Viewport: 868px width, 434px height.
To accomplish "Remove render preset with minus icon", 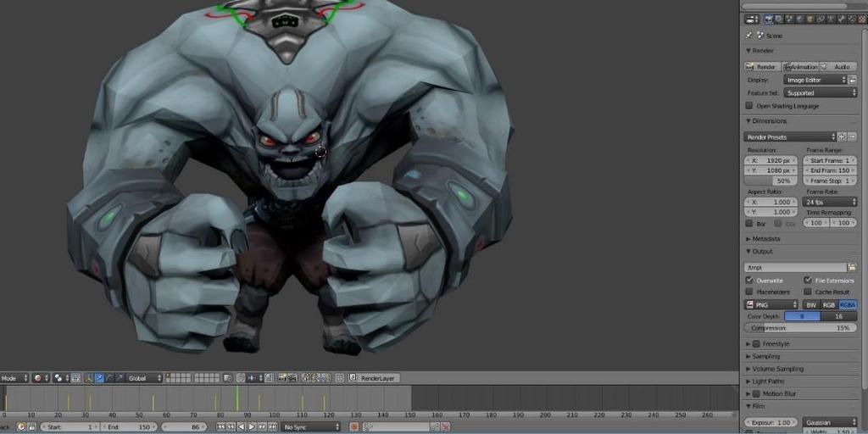I will click(x=853, y=136).
